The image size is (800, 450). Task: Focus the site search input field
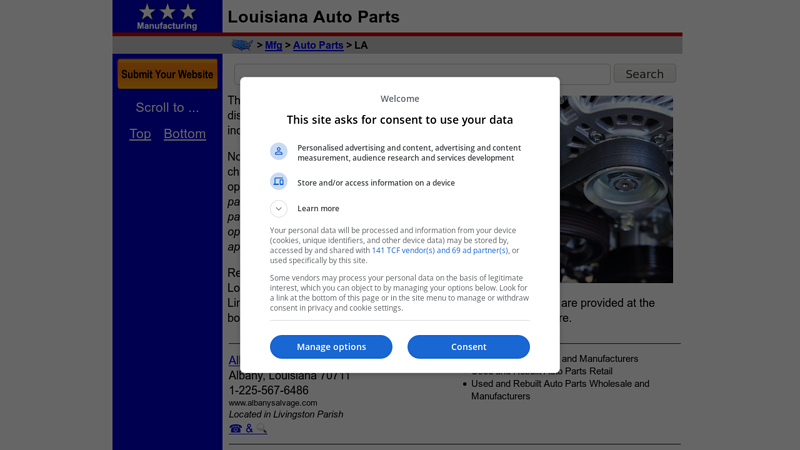[x=422, y=74]
